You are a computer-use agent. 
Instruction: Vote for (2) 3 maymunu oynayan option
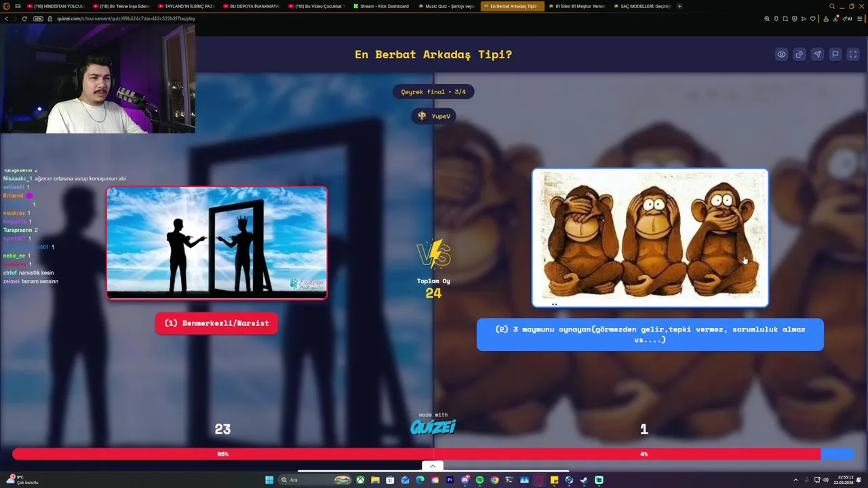click(650, 335)
